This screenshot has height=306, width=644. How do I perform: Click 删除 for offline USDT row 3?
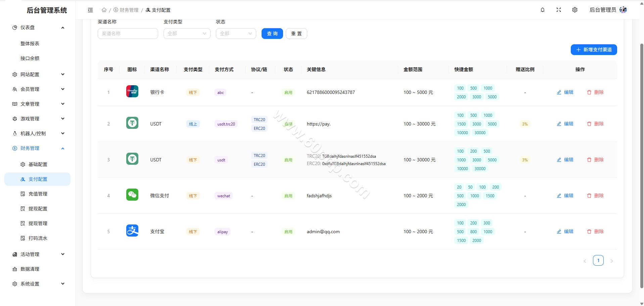point(595,160)
